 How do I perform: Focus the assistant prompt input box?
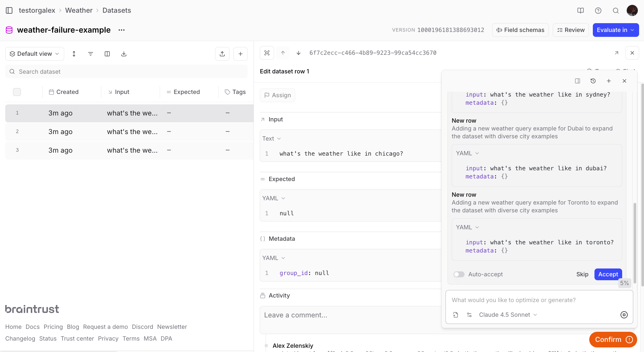coord(539,300)
